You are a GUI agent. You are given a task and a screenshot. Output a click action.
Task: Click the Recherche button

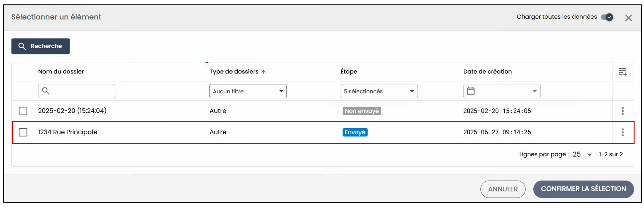[x=40, y=46]
